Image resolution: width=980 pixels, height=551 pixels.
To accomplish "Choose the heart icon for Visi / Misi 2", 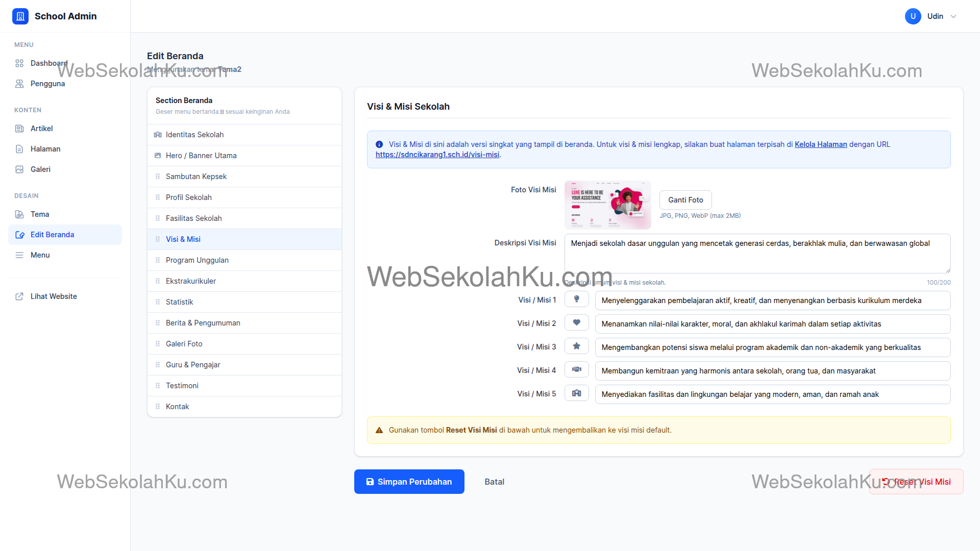I will click(x=577, y=323).
